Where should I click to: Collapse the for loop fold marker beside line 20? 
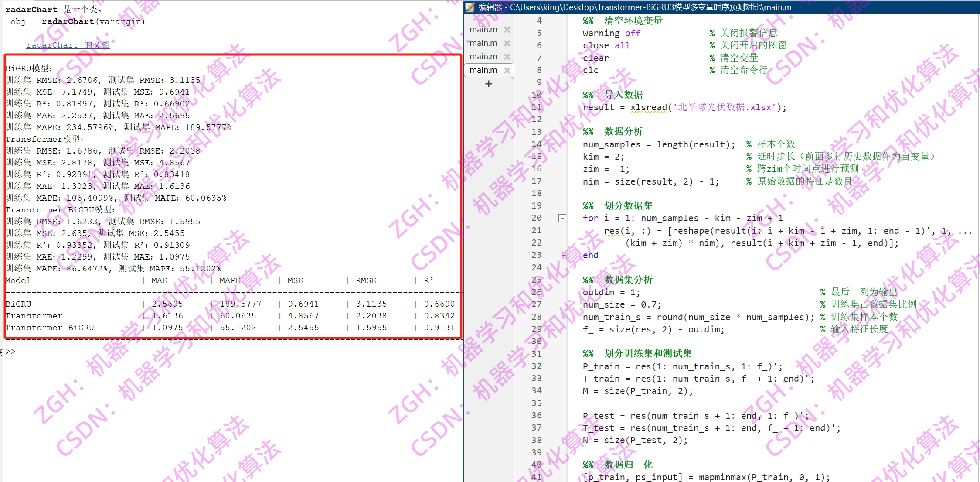[x=562, y=218]
